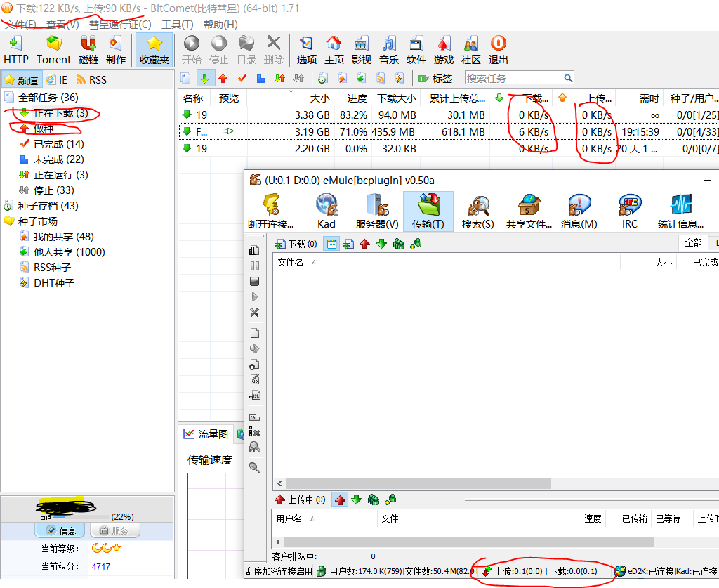The height and width of the screenshot is (588, 719).
Task: Select the task row sized 2.20 GB
Action: (449, 149)
